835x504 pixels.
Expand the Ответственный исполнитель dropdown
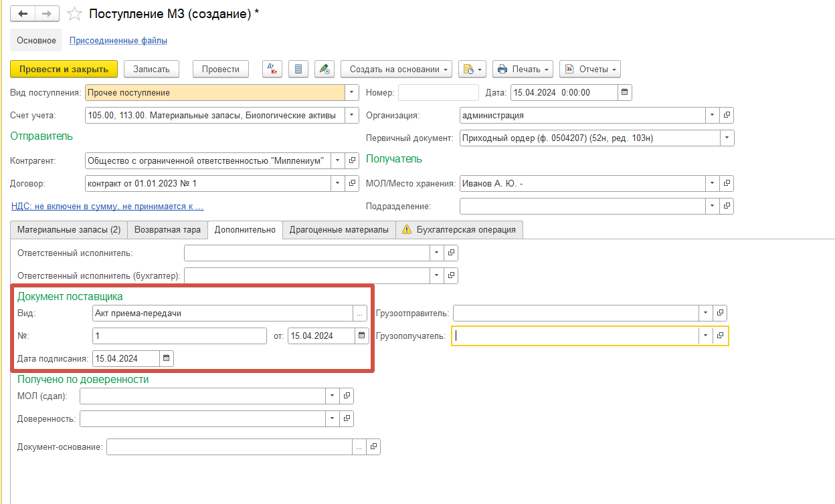point(438,253)
